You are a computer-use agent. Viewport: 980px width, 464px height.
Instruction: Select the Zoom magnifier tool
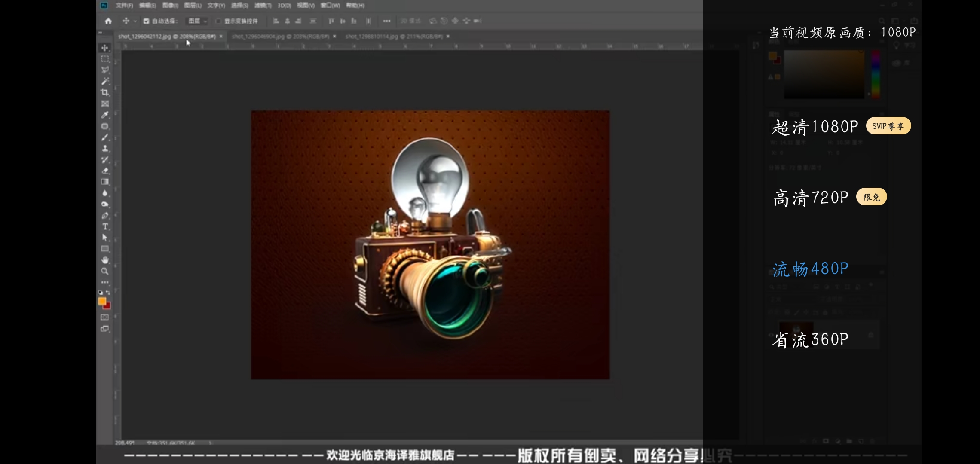(x=105, y=271)
